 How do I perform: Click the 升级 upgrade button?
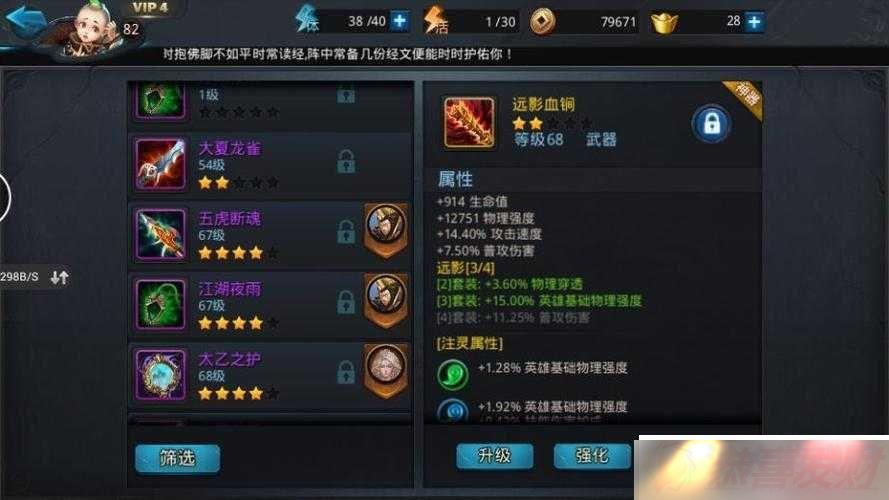494,456
